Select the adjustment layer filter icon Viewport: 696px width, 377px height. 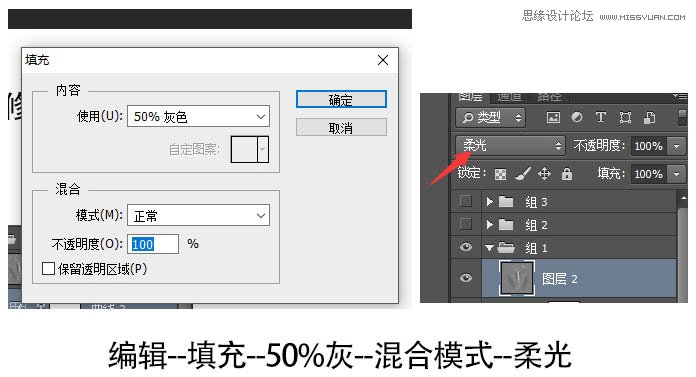tap(577, 117)
